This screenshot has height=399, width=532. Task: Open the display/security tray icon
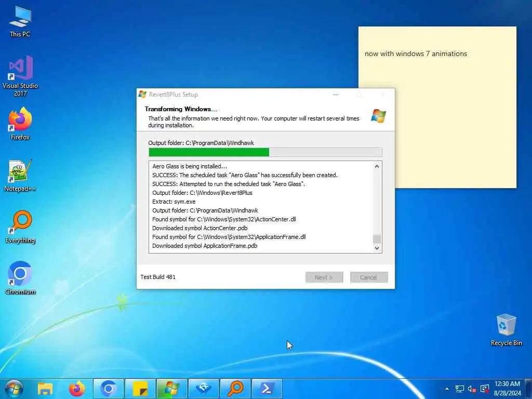(x=485, y=389)
